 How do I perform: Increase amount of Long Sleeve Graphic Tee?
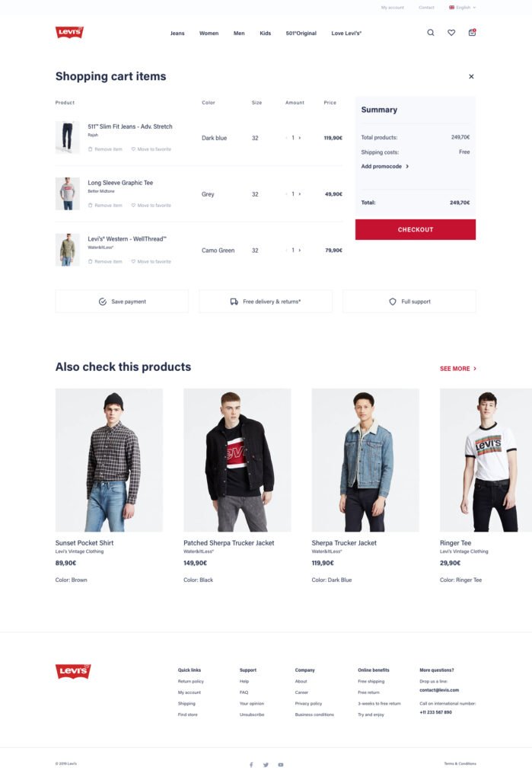click(300, 194)
